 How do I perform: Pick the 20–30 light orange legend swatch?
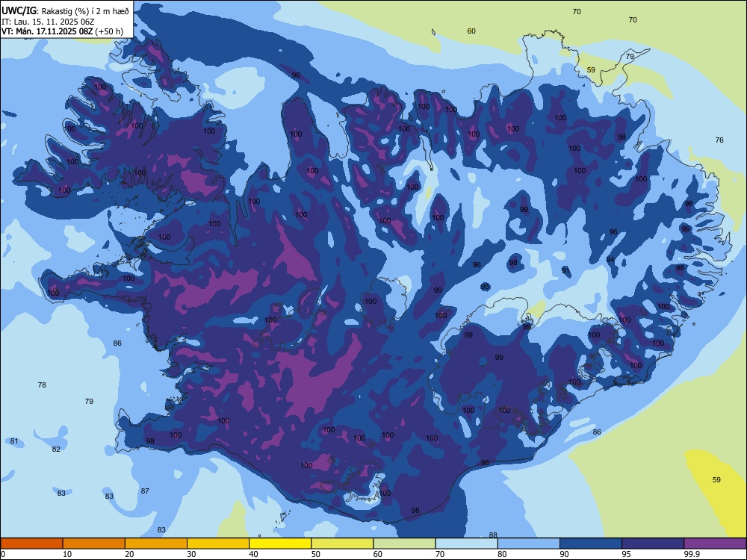pyautogui.click(x=156, y=544)
